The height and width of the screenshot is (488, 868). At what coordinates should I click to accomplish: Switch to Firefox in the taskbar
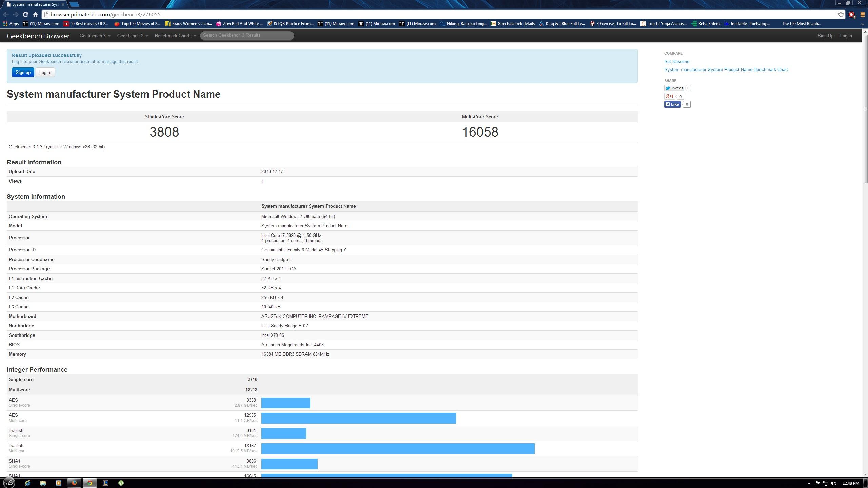[x=74, y=483]
